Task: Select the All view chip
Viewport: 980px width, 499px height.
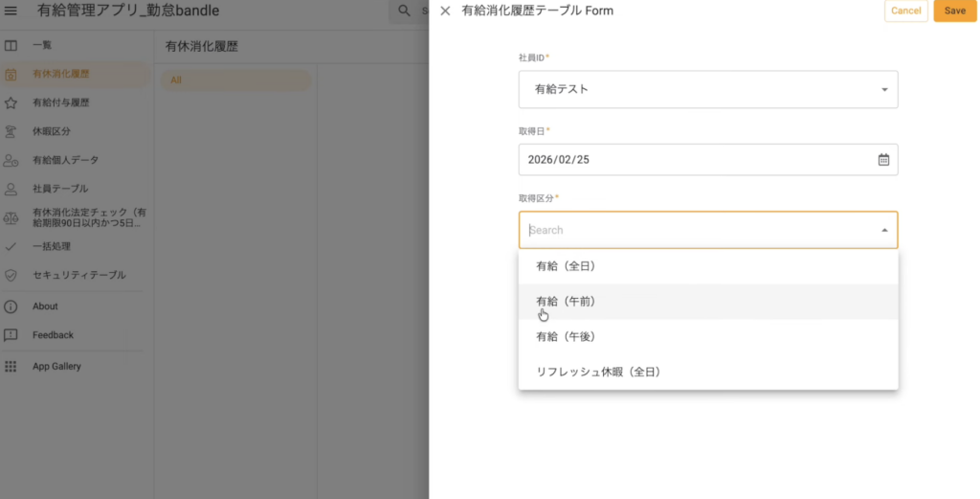Action: [234, 80]
